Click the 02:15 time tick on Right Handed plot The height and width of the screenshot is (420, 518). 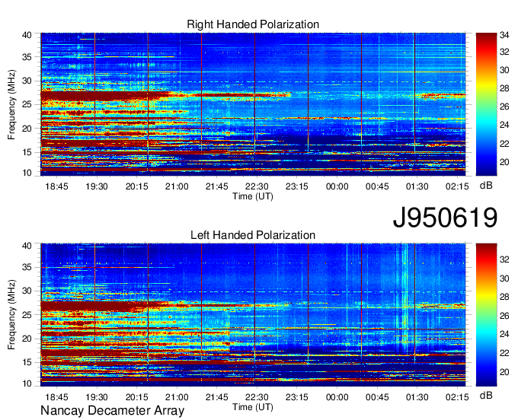[x=457, y=186]
